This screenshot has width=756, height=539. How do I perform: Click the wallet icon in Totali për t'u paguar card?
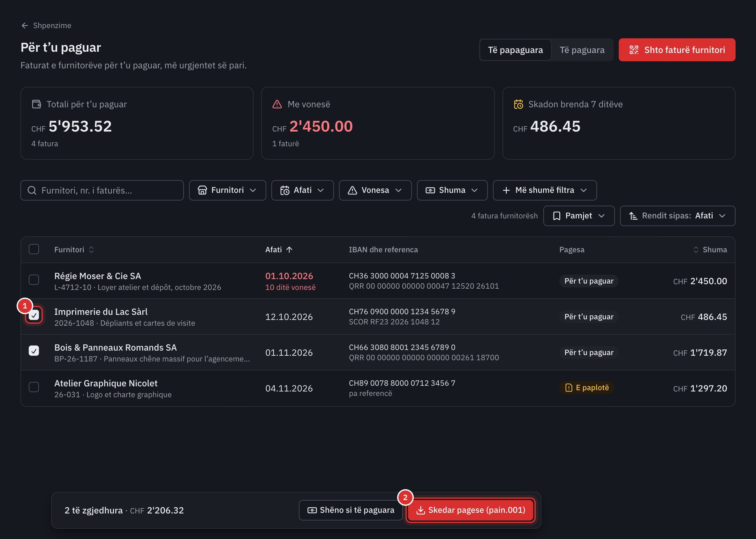coord(36,104)
